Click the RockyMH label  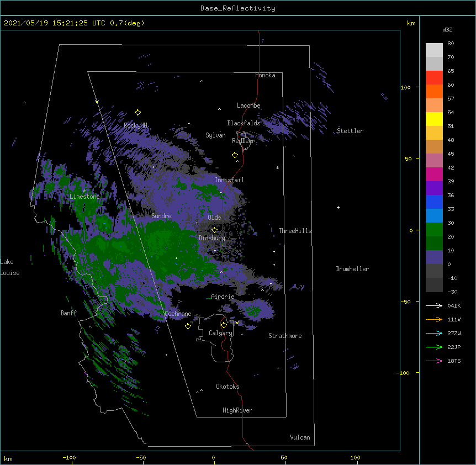[135, 125]
